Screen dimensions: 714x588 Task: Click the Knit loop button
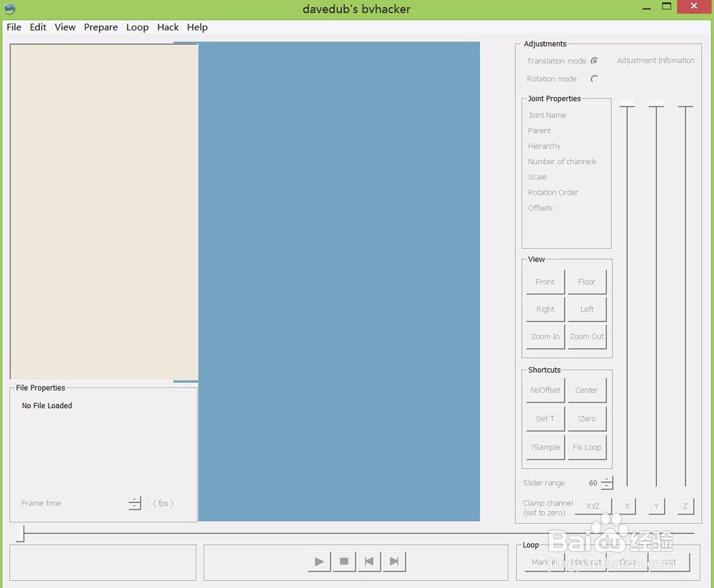pos(670,562)
